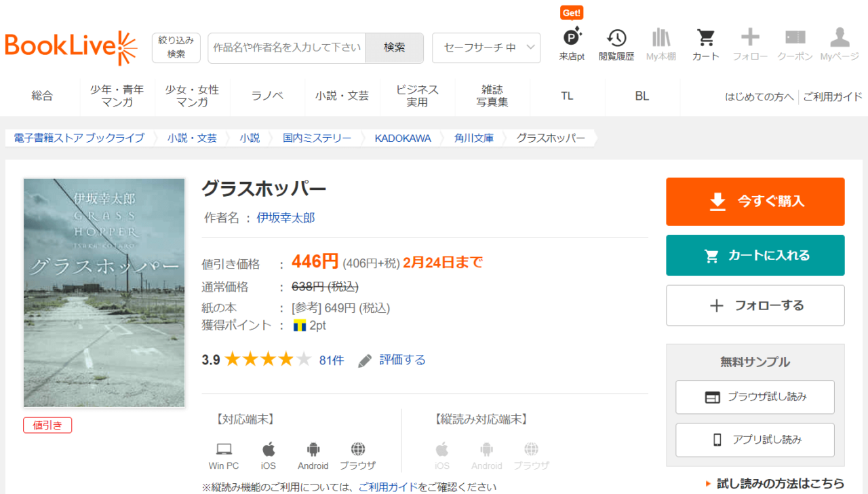
Task: Open the BookLive logo homepage
Action: [71, 47]
